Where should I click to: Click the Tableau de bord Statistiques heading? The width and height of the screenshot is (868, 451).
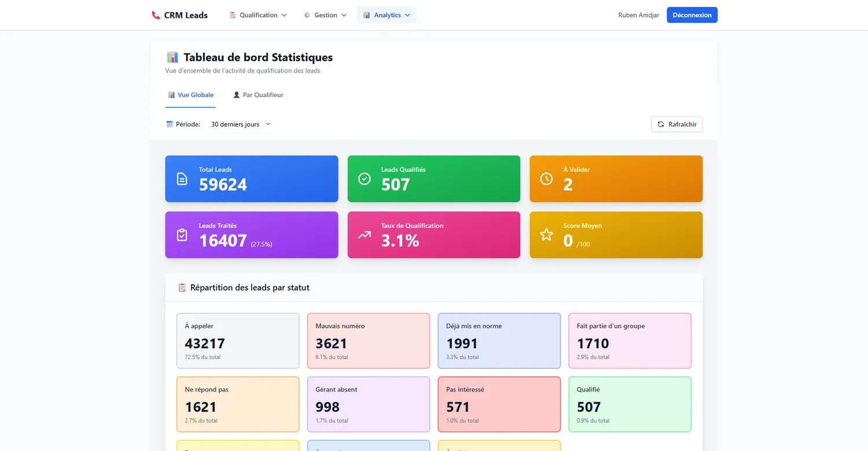pos(258,57)
